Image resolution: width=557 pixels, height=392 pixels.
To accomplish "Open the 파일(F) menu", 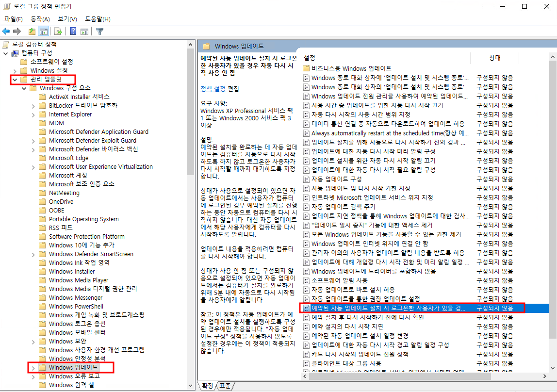I will [x=14, y=19].
